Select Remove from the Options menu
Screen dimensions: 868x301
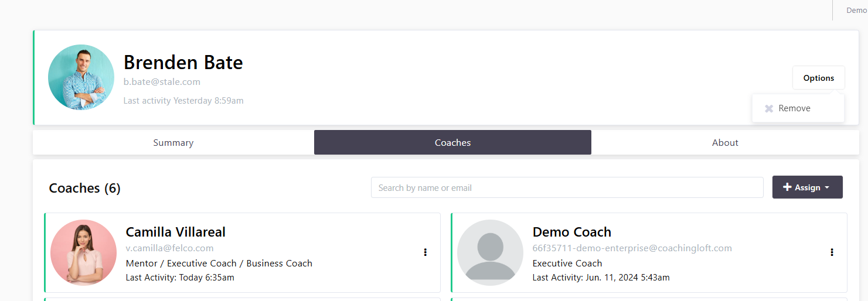pyautogui.click(x=794, y=108)
